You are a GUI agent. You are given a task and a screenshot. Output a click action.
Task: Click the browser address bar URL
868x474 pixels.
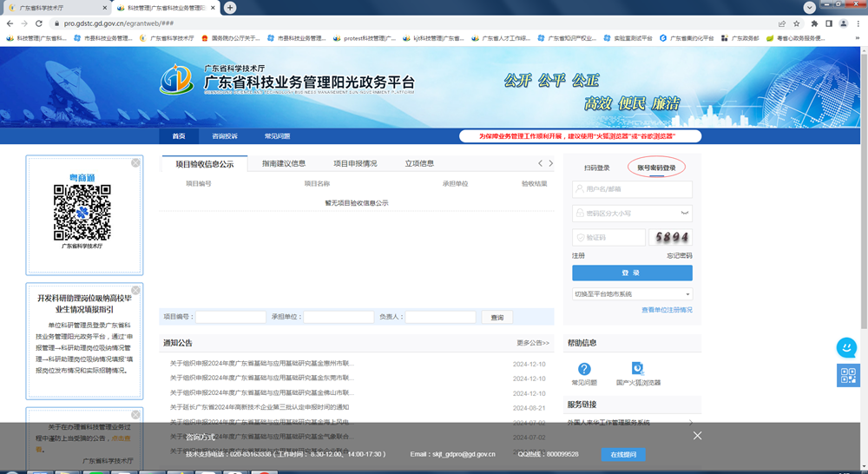[x=118, y=23]
